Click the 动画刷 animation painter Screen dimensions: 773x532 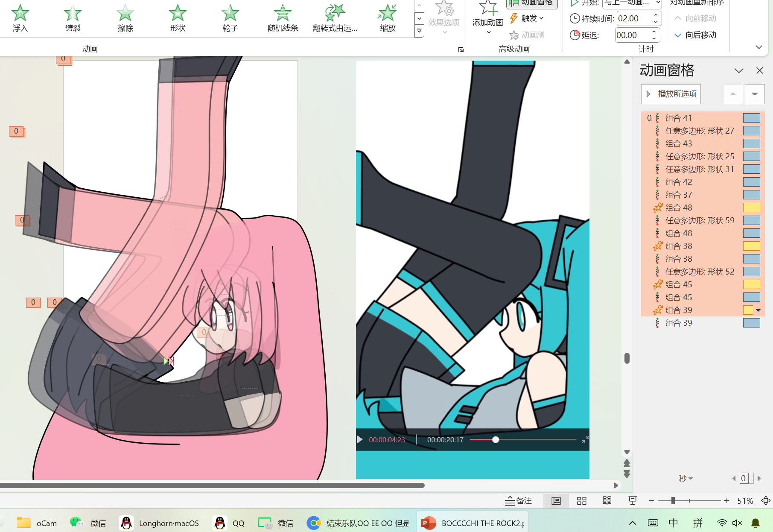[527, 35]
